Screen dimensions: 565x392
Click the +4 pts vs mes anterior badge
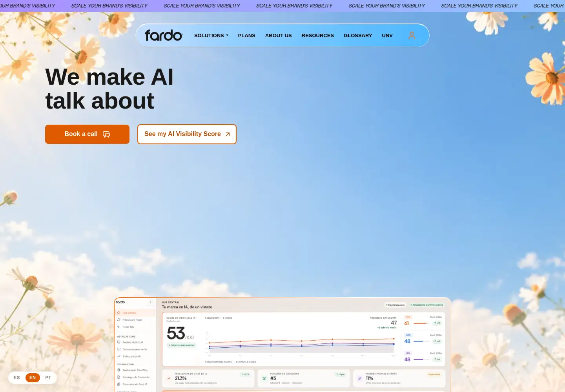[182, 345]
